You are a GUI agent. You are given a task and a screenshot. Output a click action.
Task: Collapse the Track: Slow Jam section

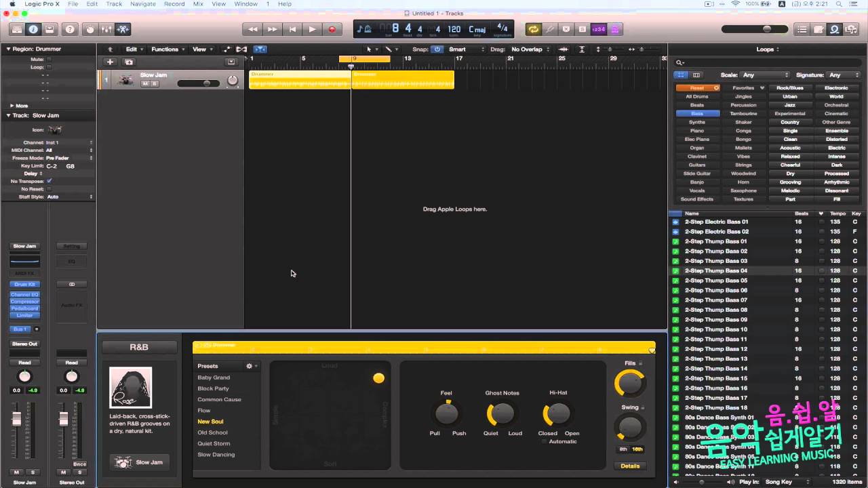8,115
